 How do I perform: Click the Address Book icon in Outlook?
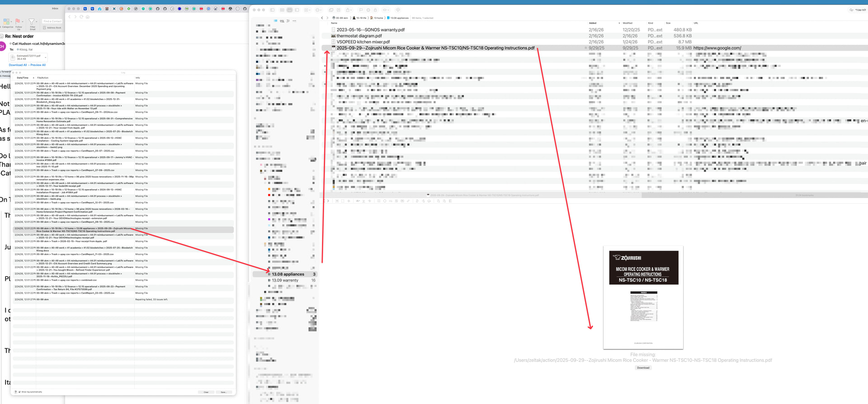[x=52, y=28]
